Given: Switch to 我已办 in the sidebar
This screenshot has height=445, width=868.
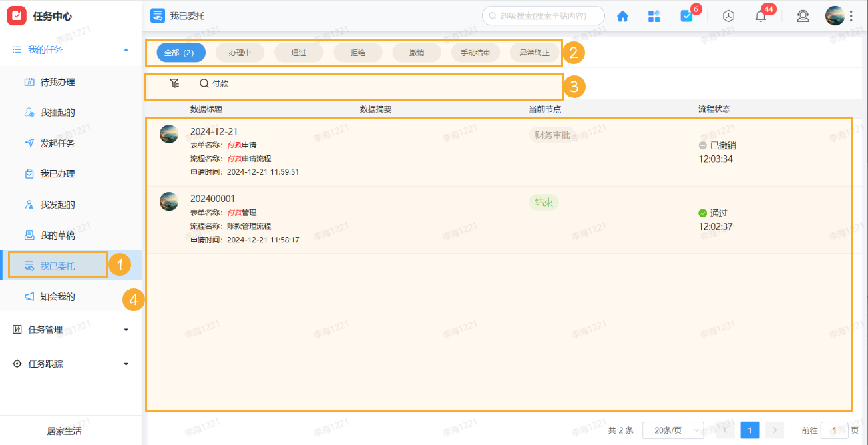Looking at the screenshot, I should pyautogui.click(x=58, y=173).
